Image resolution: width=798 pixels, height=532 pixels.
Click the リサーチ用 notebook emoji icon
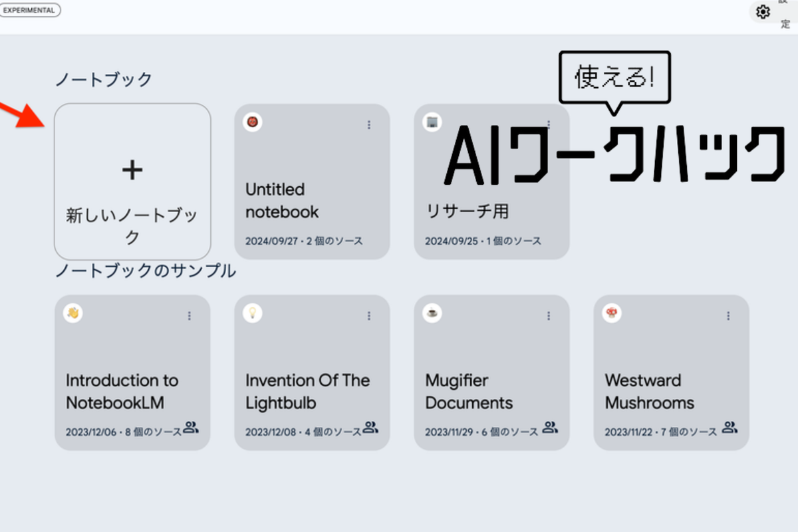432,122
